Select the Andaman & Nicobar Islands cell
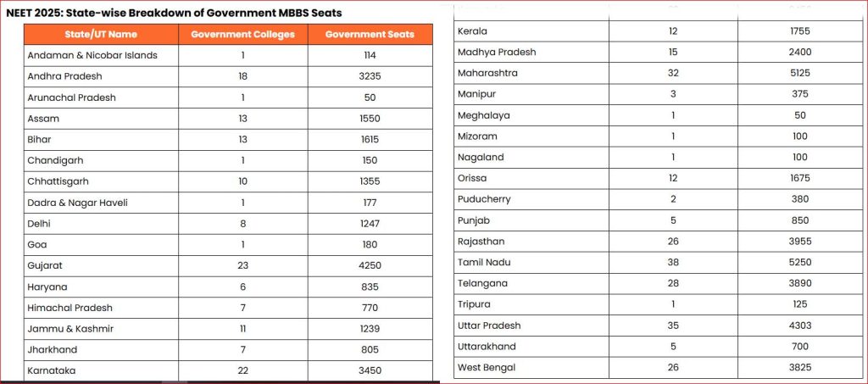 [x=92, y=55]
